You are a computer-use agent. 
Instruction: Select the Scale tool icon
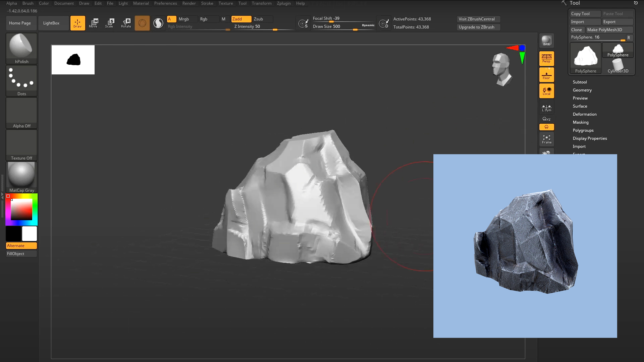pos(110,23)
